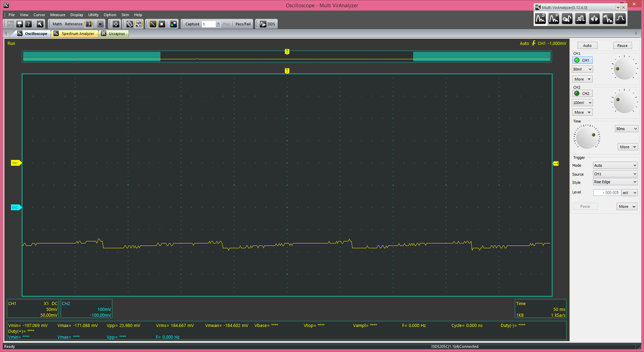The height and width of the screenshot is (352, 644).
Task: Expand the Trigger More options
Action: [x=627, y=206]
